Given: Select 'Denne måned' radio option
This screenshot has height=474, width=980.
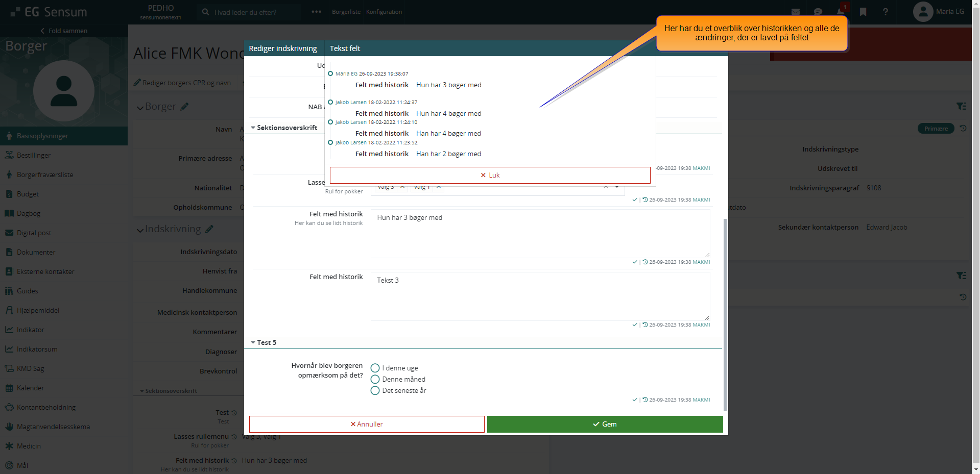Looking at the screenshot, I should [375, 379].
